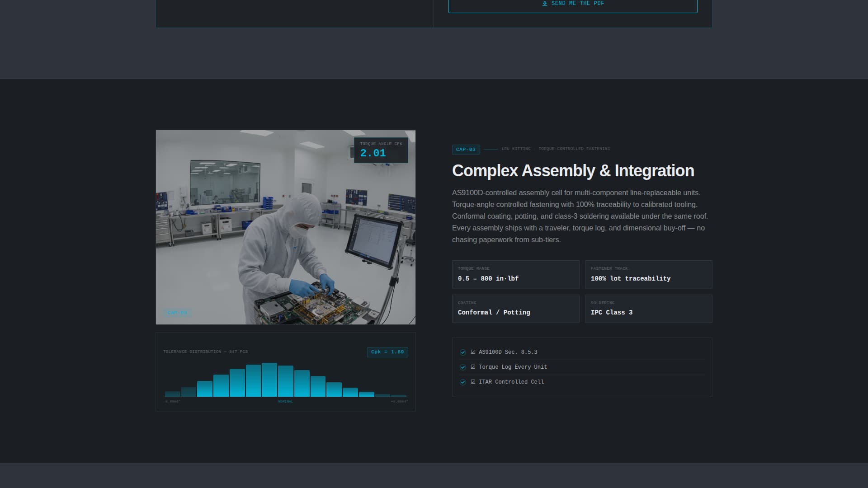868x488 pixels.
Task: Toggle the AS9100D Sec. 8.5.3 checkbox
Action: 473,352
